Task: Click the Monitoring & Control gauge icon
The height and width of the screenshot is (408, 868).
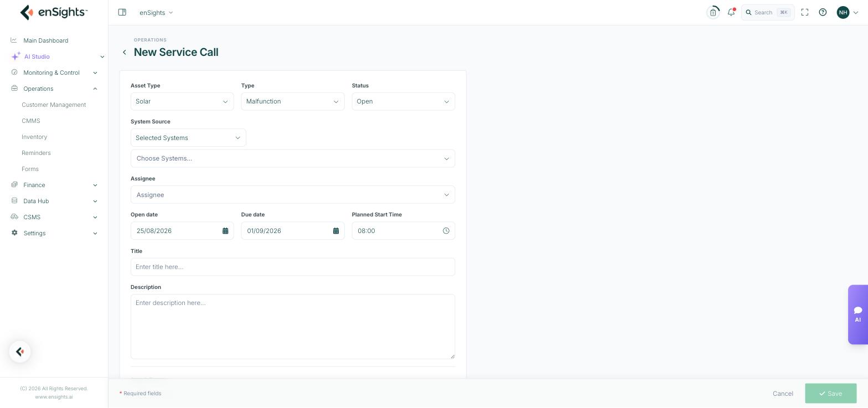Action: [x=14, y=72]
